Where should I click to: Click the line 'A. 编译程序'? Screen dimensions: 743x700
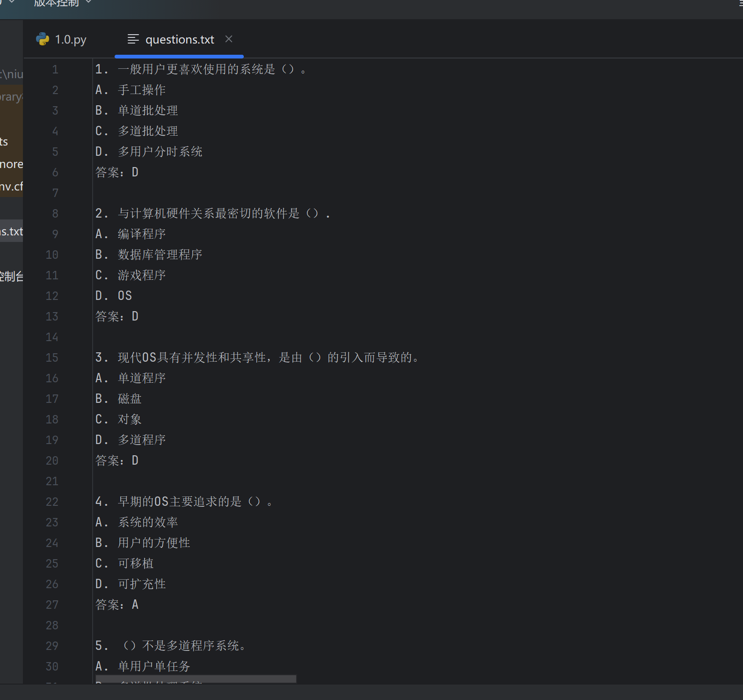click(x=130, y=234)
